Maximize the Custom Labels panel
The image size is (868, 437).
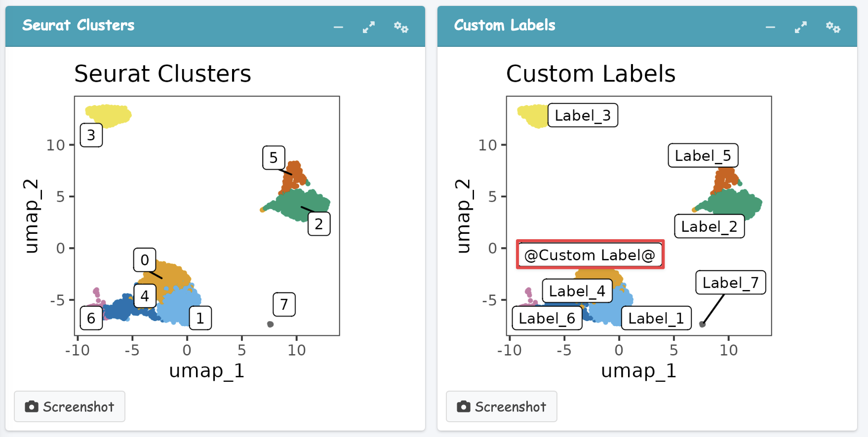tap(801, 27)
